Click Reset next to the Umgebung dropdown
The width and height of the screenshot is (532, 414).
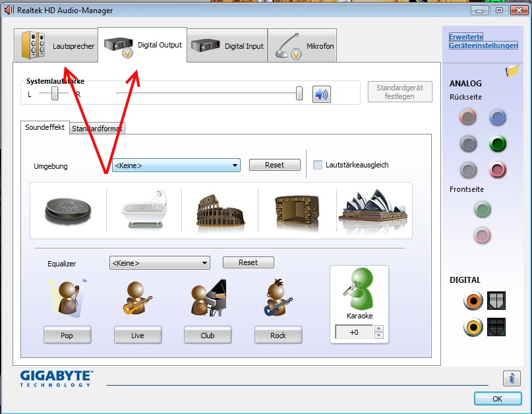pos(274,165)
